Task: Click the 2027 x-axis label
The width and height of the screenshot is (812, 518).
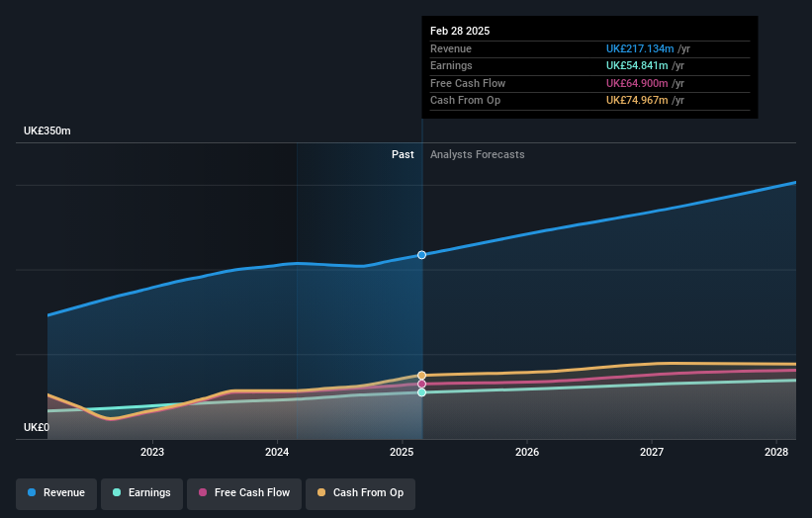Action: (652, 453)
